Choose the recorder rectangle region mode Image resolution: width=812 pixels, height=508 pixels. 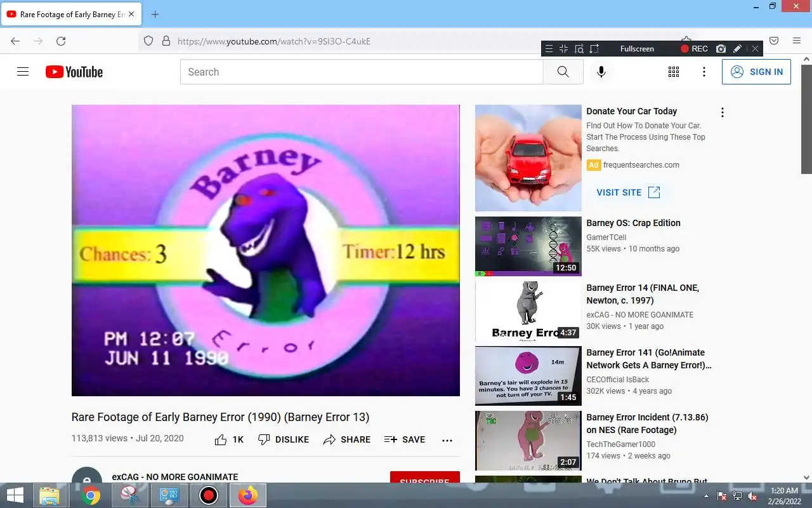(x=594, y=48)
